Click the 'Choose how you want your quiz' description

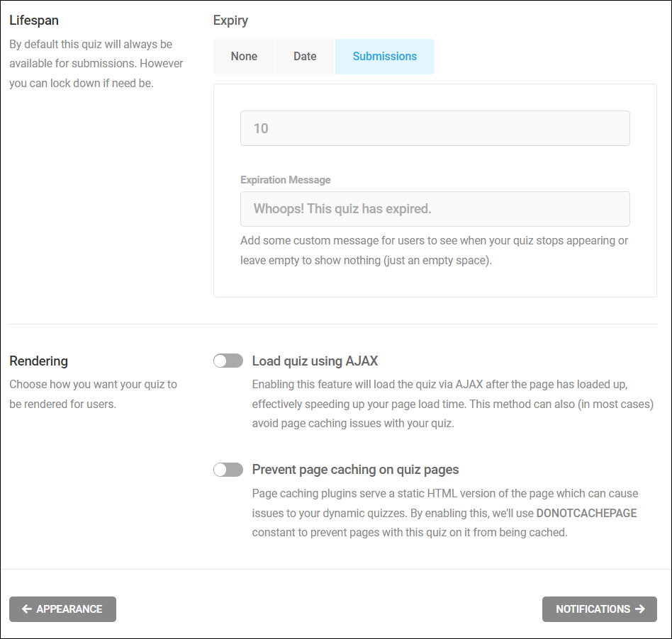click(x=93, y=394)
